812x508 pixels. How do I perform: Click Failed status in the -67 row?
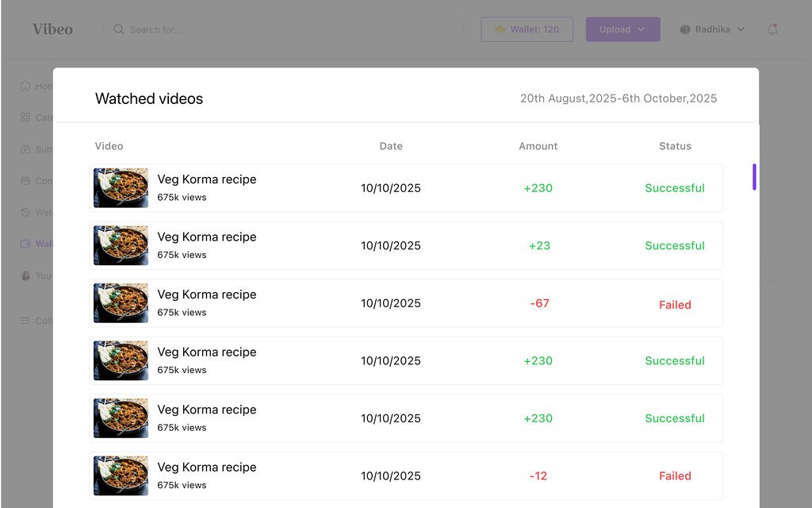tap(675, 305)
